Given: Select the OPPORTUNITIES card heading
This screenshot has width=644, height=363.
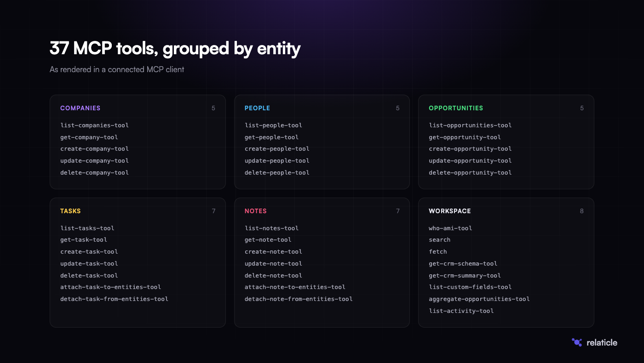Looking at the screenshot, I should pos(456,108).
